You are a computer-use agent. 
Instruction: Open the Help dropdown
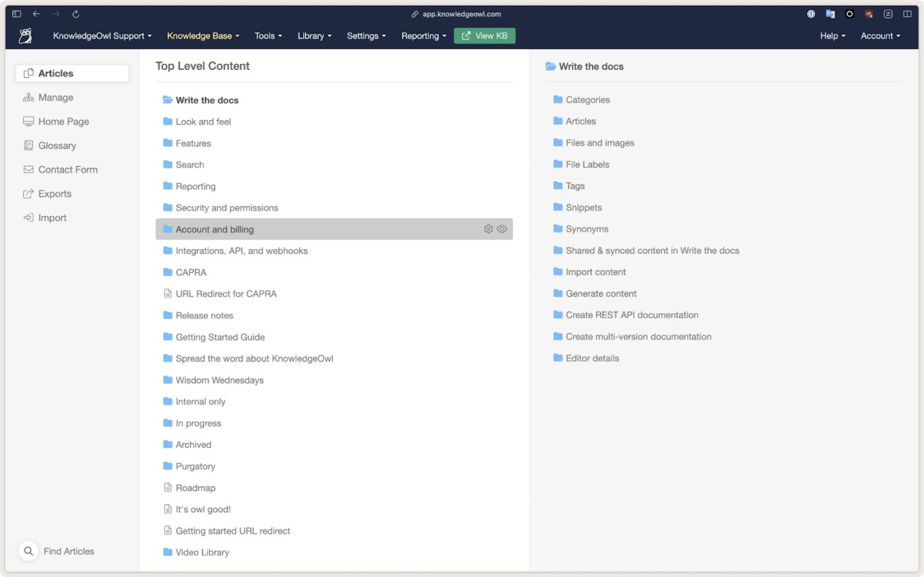[833, 36]
